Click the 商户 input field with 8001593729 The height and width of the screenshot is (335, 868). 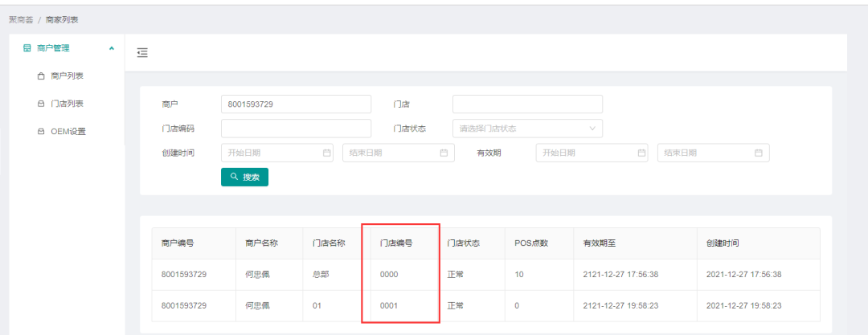(x=295, y=104)
